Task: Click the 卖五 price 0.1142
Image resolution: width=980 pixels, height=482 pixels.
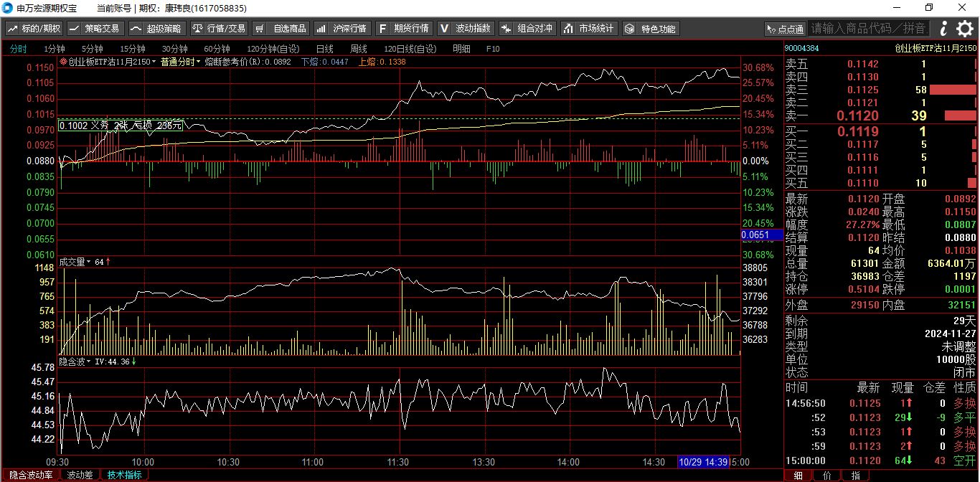Action: [863, 64]
